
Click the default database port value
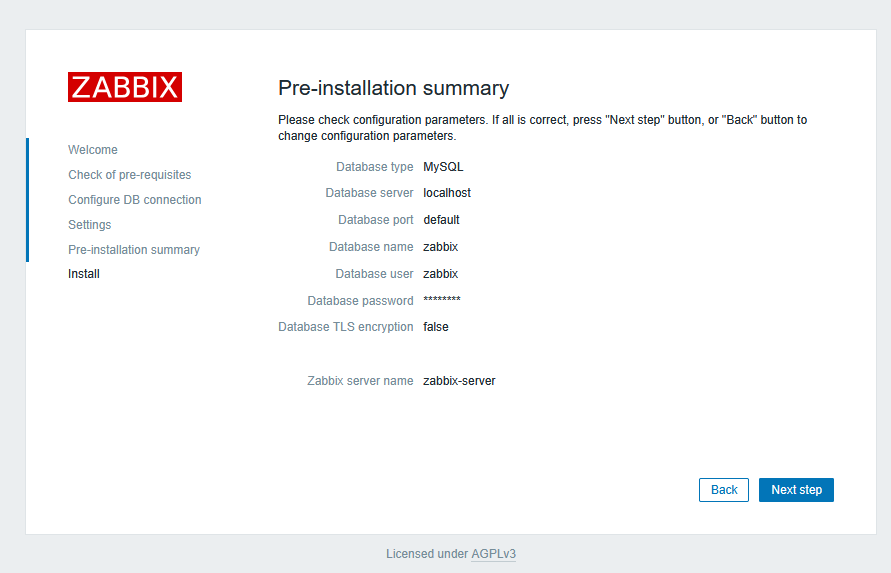pyautogui.click(x=441, y=220)
